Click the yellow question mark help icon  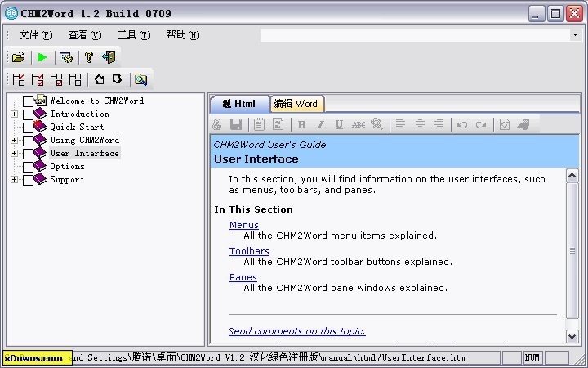(89, 57)
